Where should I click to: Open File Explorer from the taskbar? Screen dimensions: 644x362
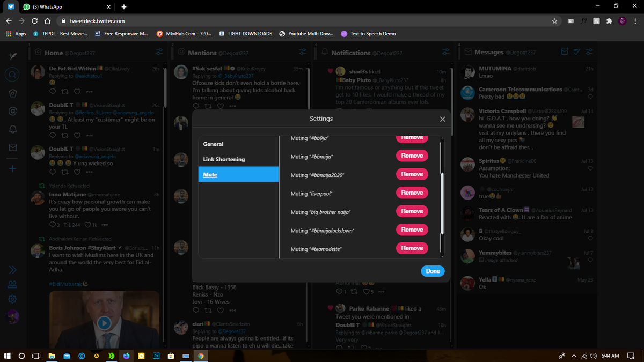pyautogui.click(x=52, y=356)
